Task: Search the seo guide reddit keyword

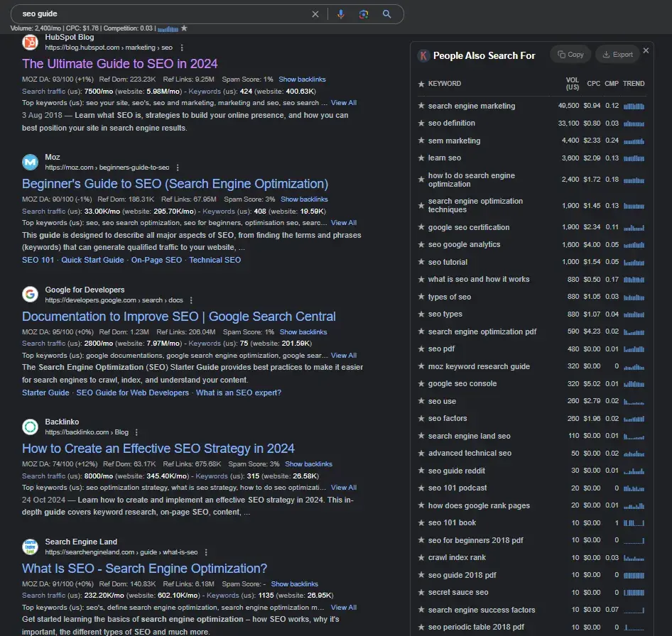Action: click(x=457, y=471)
